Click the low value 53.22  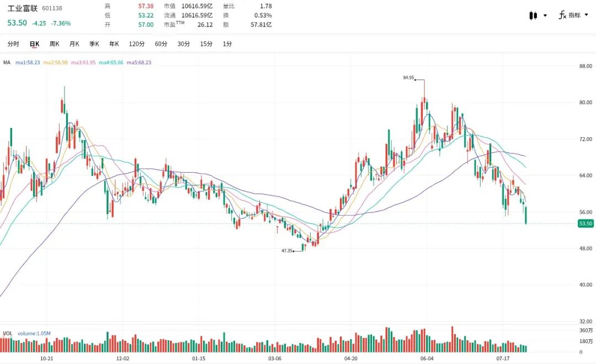[146, 15]
